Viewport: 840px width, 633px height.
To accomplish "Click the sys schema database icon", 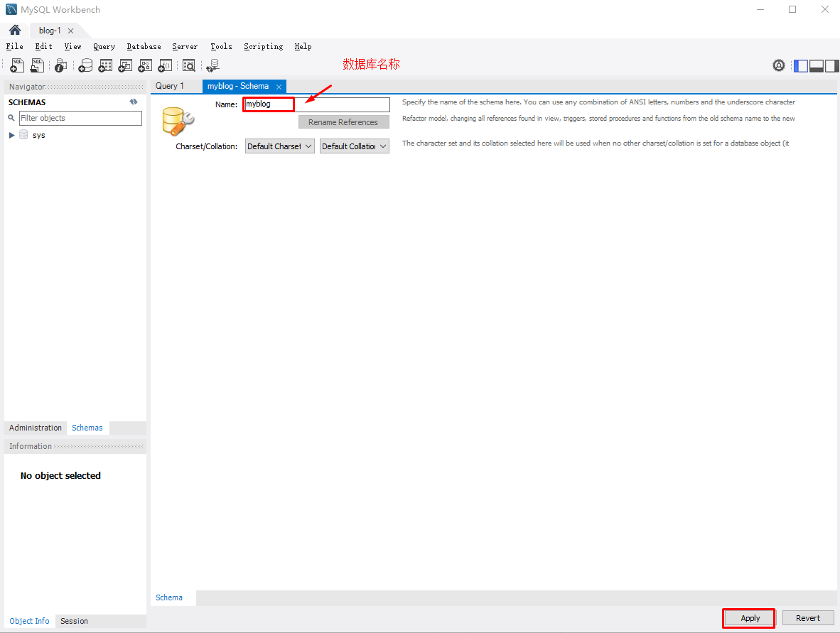I will tap(23, 134).
